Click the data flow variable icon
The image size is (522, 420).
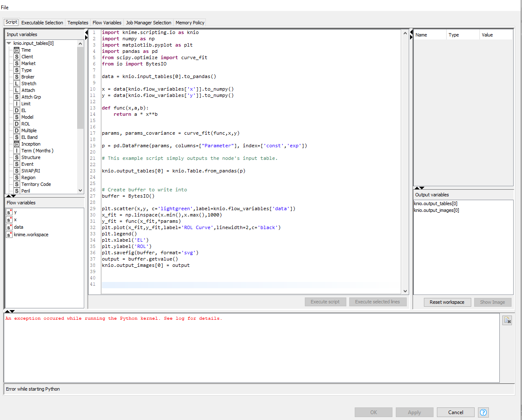coord(9,227)
